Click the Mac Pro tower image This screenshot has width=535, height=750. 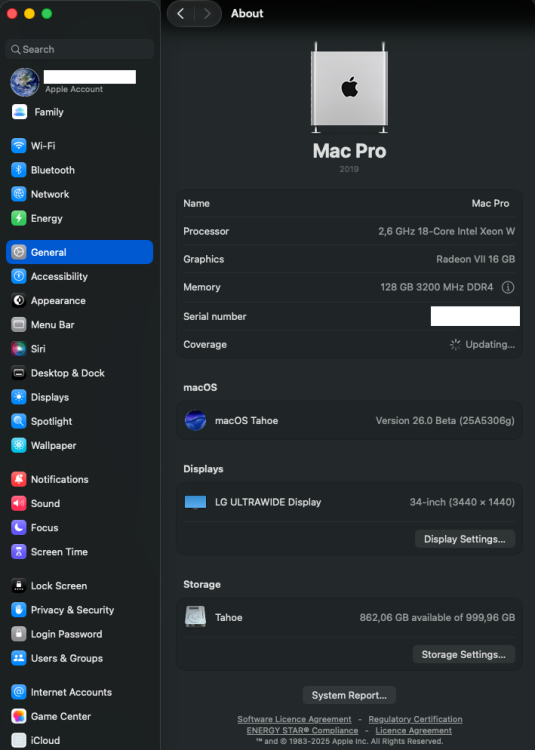[349, 87]
